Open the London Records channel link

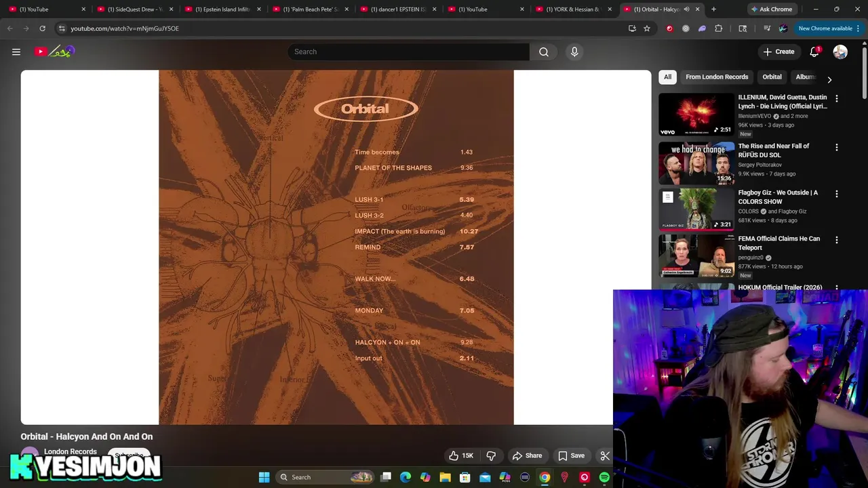[71, 451]
